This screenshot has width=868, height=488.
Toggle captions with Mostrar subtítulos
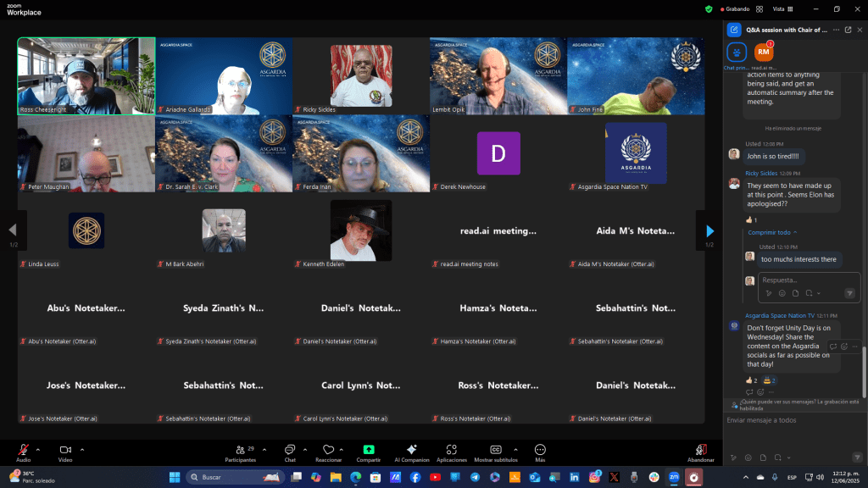tap(495, 449)
